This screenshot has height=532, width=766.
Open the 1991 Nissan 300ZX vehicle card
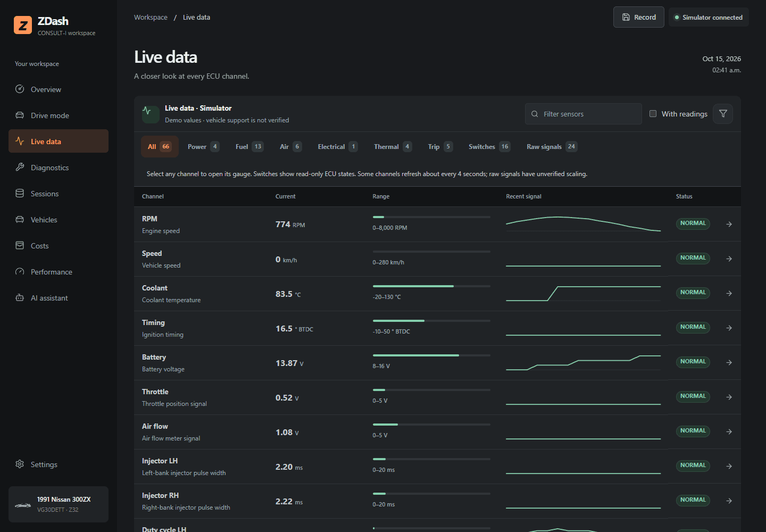pos(59,504)
